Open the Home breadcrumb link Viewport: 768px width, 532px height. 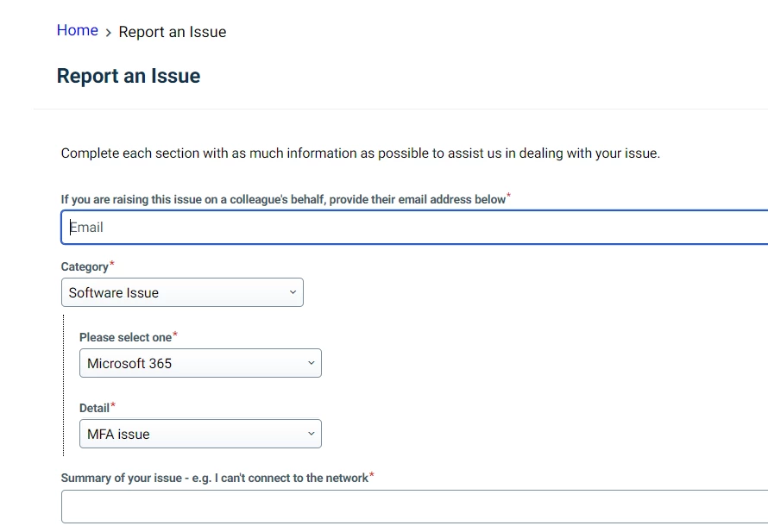coord(78,30)
